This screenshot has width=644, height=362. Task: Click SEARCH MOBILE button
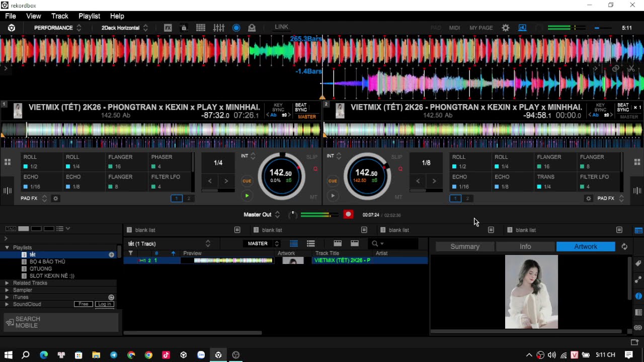(61, 322)
